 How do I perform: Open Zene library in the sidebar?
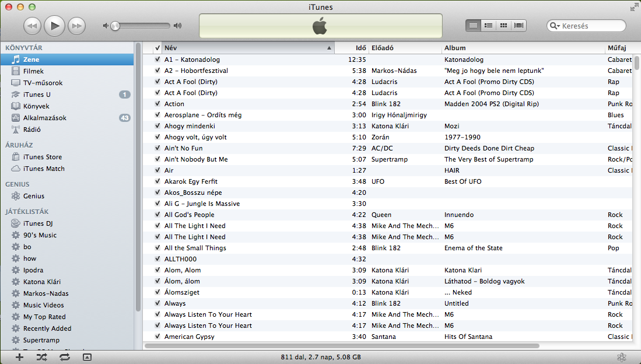click(x=67, y=60)
